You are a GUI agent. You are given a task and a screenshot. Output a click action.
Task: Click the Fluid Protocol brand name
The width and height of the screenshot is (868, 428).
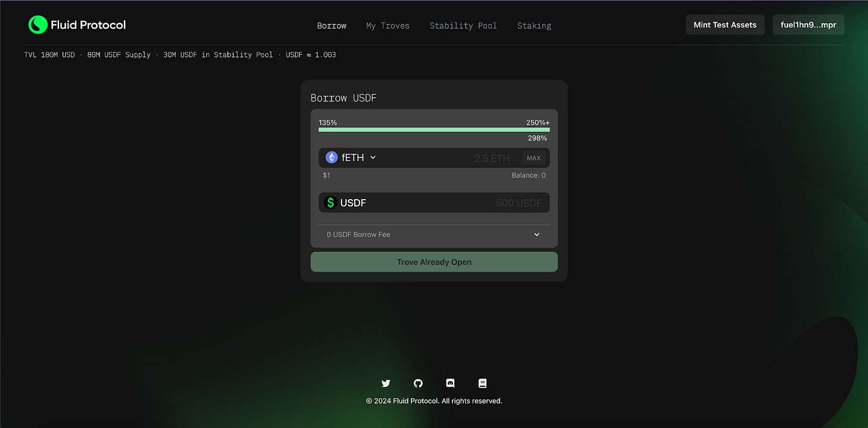pyautogui.click(x=88, y=24)
